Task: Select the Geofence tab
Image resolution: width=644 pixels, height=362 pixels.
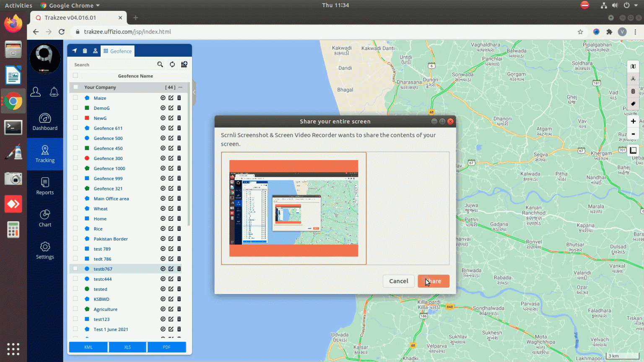Action: (x=117, y=51)
